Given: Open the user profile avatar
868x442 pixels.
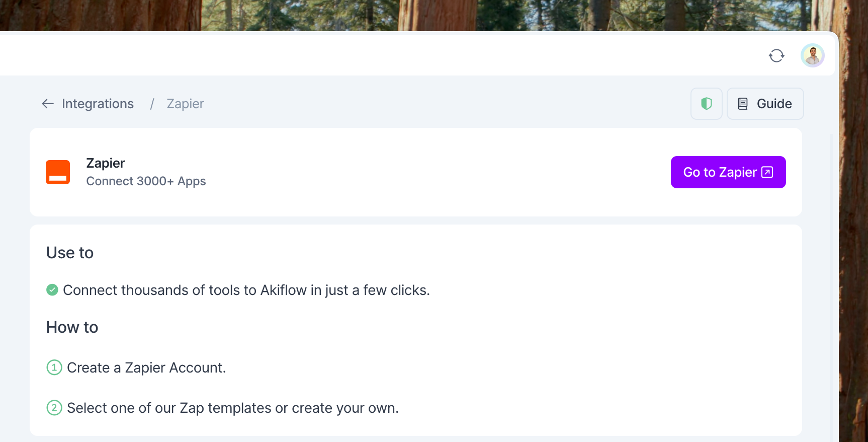Looking at the screenshot, I should pyautogui.click(x=812, y=55).
